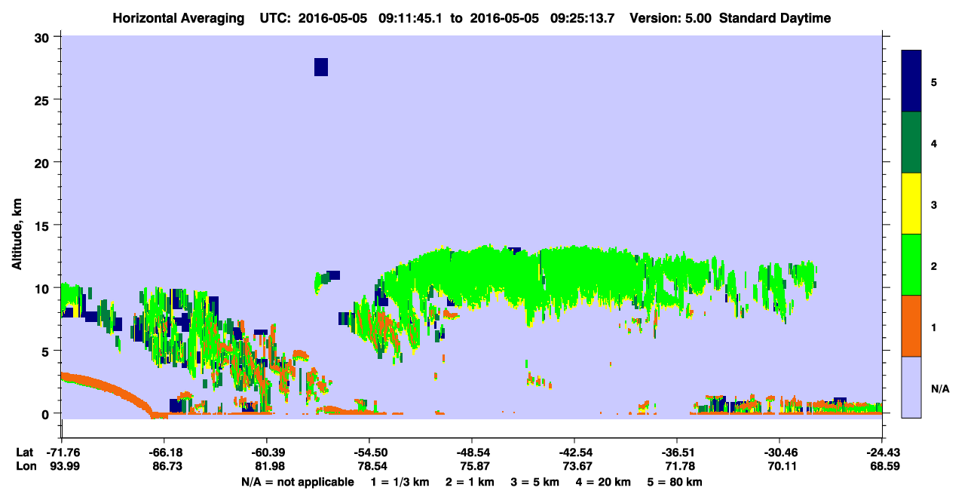Click the colorbar label 'N/A'
Screen dimensions: 980x503
[940, 389]
